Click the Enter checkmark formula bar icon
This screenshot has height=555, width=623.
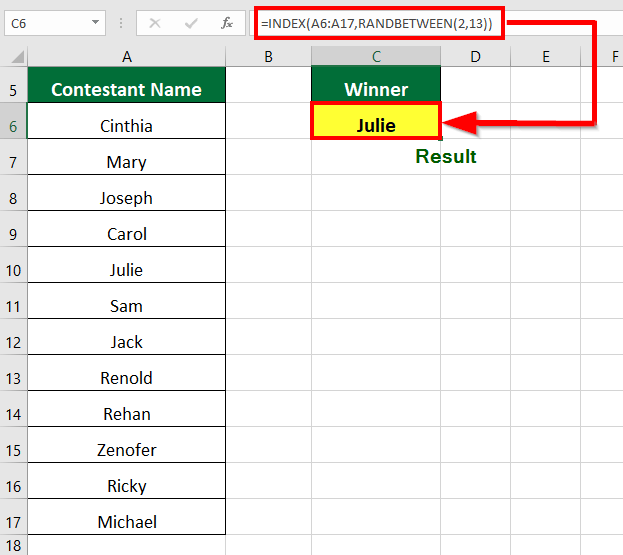click(x=190, y=22)
